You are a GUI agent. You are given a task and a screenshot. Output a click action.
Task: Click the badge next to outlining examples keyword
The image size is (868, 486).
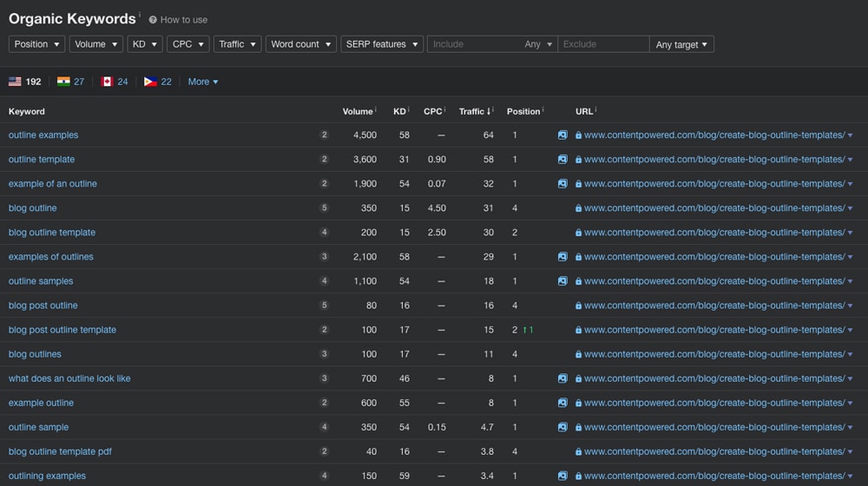(x=324, y=476)
